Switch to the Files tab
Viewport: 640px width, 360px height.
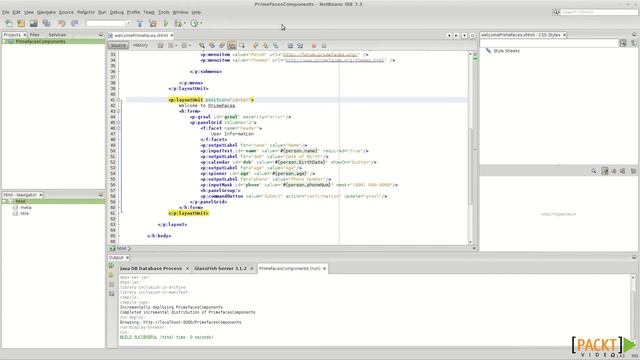pos(35,35)
